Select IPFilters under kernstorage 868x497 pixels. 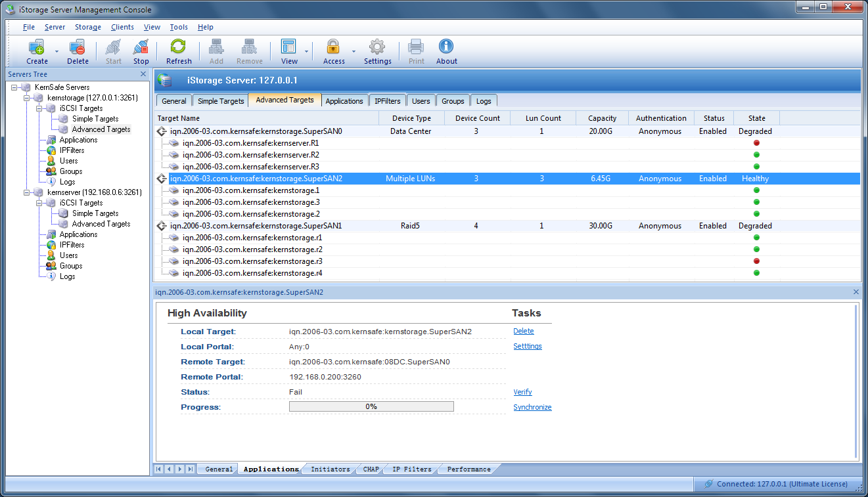(x=72, y=150)
